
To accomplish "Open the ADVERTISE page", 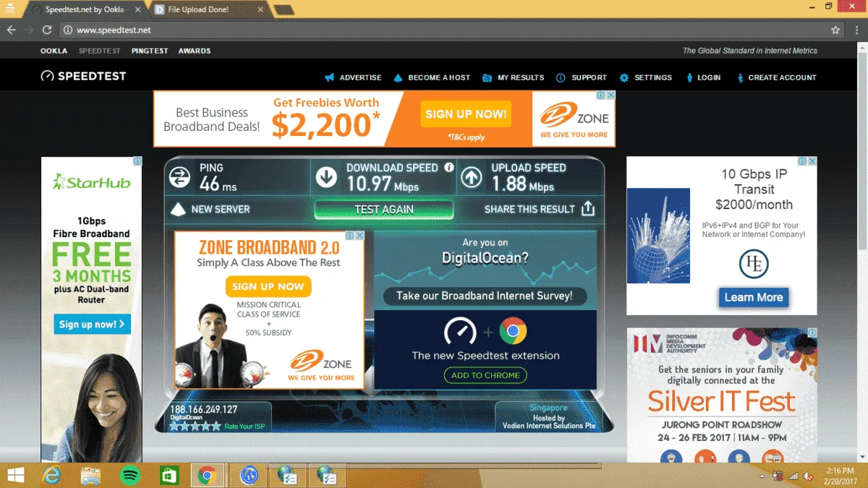I will click(353, 77).
